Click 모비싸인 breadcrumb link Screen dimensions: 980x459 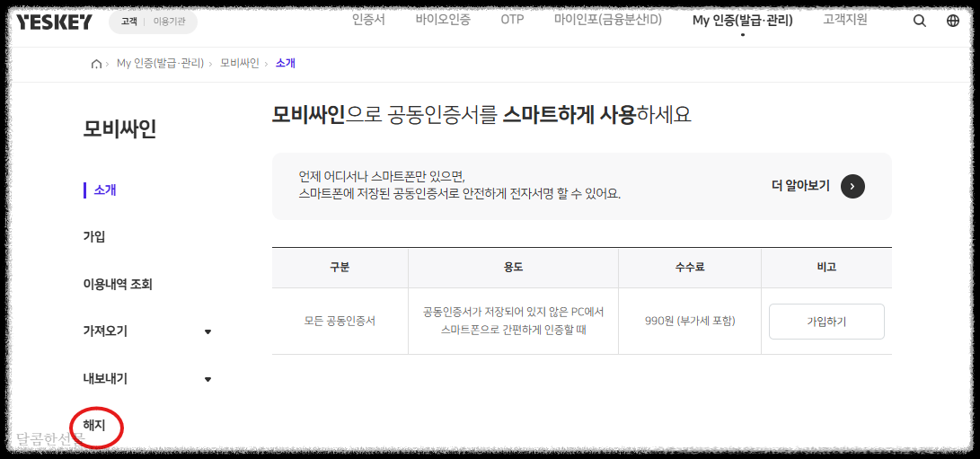pyautogui.click(x=239, y=64)
